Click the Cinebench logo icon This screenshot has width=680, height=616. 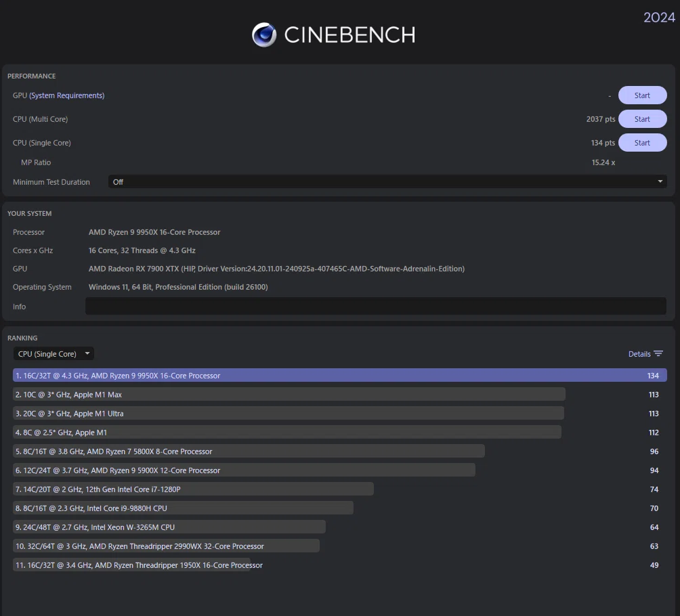pyautogui.click(x=264, y=35)
